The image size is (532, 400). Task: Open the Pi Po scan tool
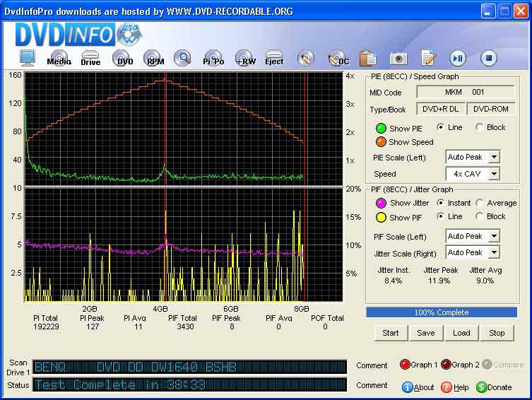tap(213, 58)
